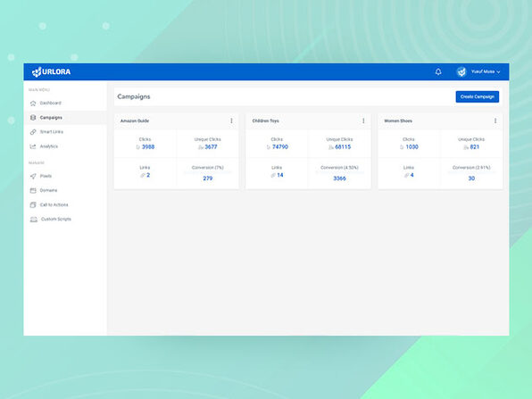
Task: Click the user avatar picture
Action: (461, 71)
